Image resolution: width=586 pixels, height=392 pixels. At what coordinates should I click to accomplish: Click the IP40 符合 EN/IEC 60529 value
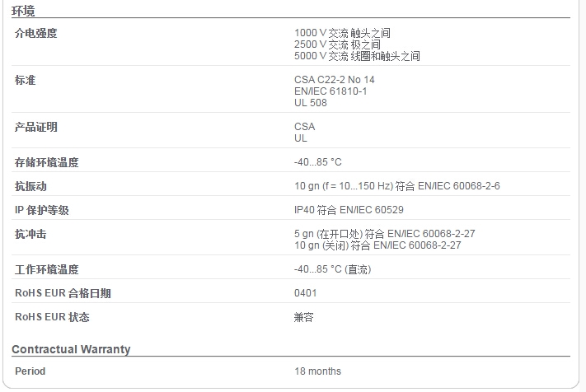coord(349,210)
